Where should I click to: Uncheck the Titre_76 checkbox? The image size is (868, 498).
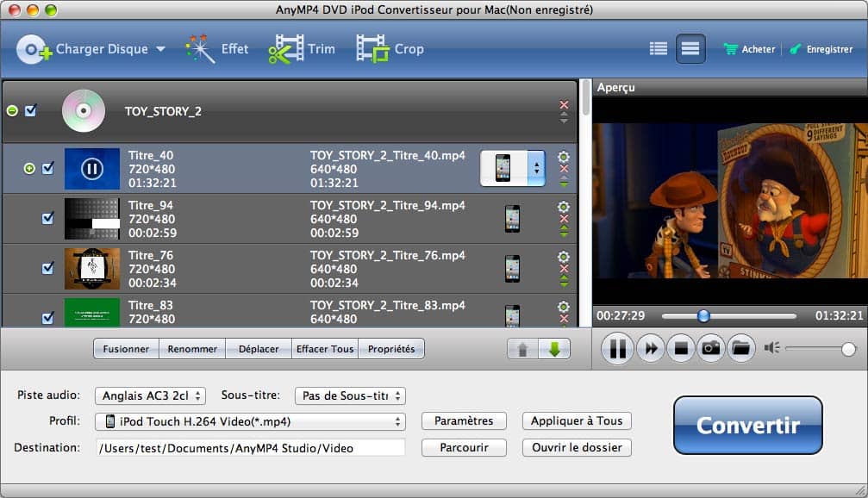click(48, 268)
